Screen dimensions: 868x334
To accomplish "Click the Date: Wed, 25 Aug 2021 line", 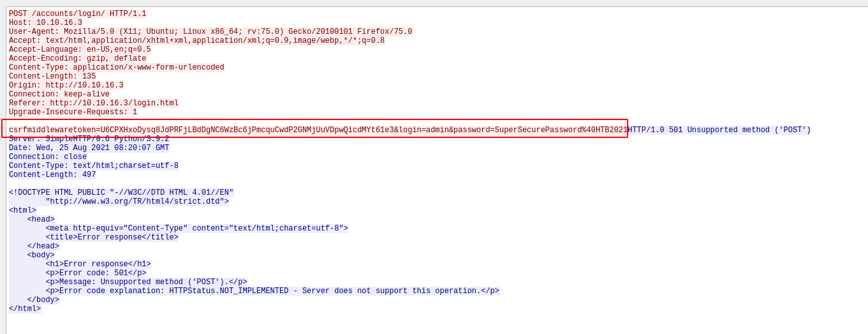I will 89,148.
